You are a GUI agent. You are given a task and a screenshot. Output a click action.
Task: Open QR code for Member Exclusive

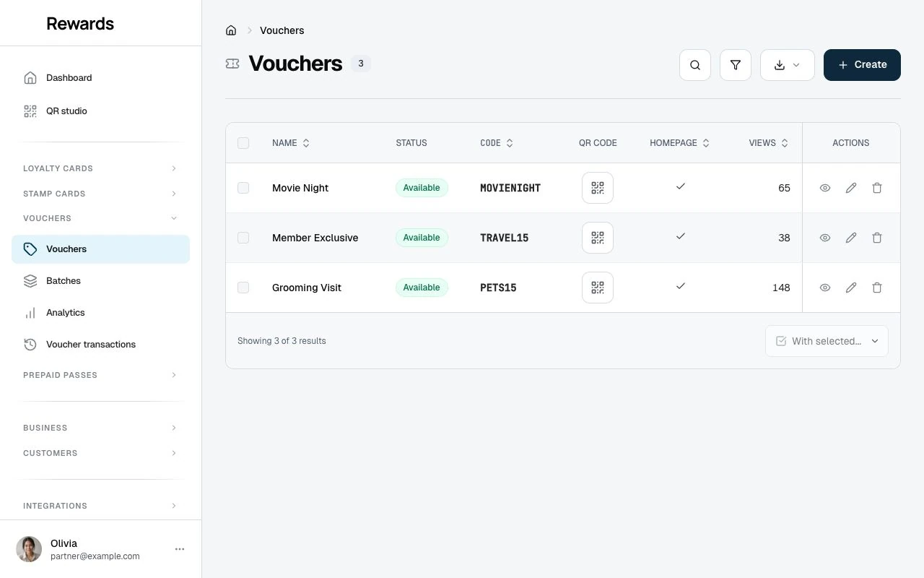(598, 238)
